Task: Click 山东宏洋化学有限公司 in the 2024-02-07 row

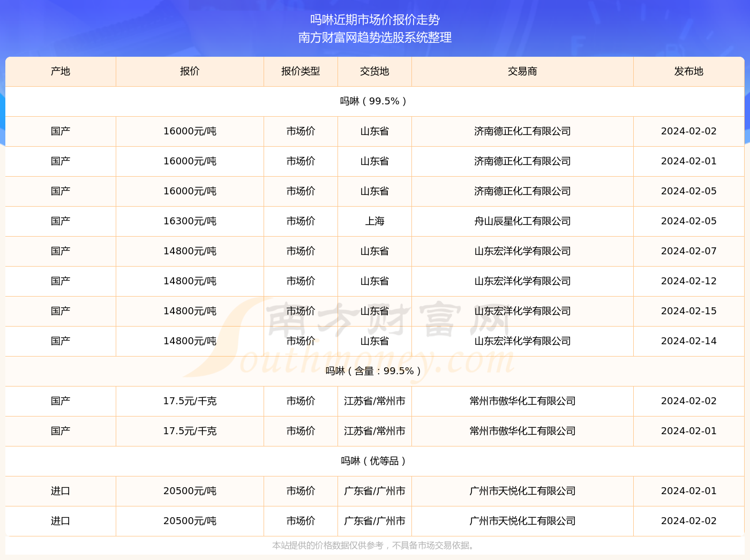Action: tap(522, 251)
